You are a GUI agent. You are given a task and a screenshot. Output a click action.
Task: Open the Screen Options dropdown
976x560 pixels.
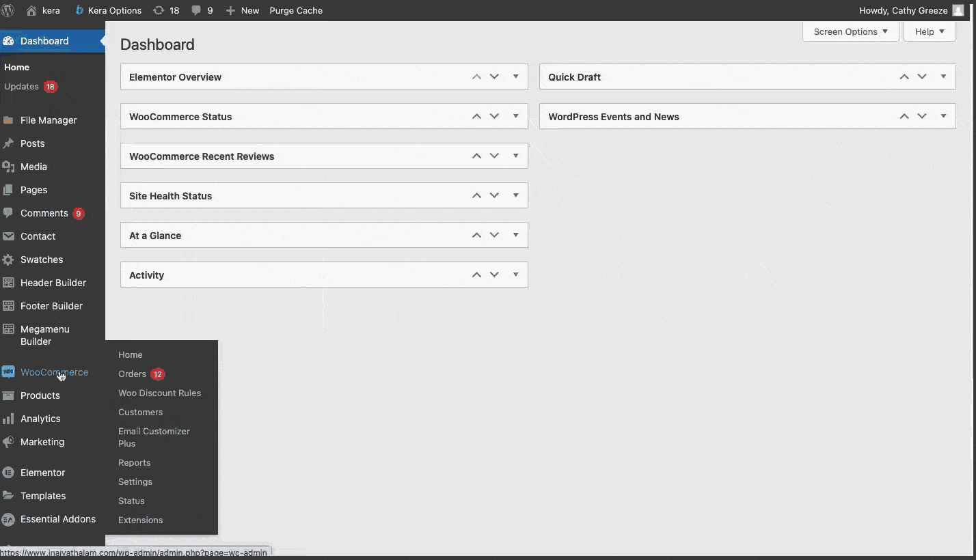[850, 31]
